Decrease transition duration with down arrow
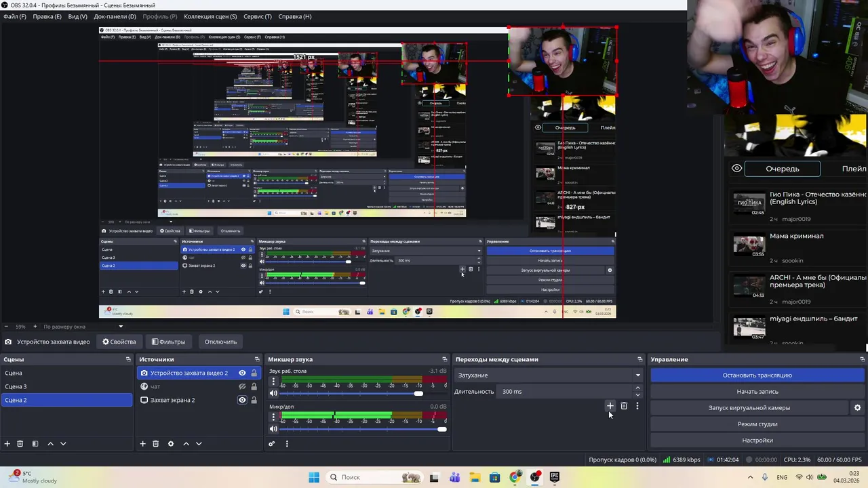 point(637,394)
